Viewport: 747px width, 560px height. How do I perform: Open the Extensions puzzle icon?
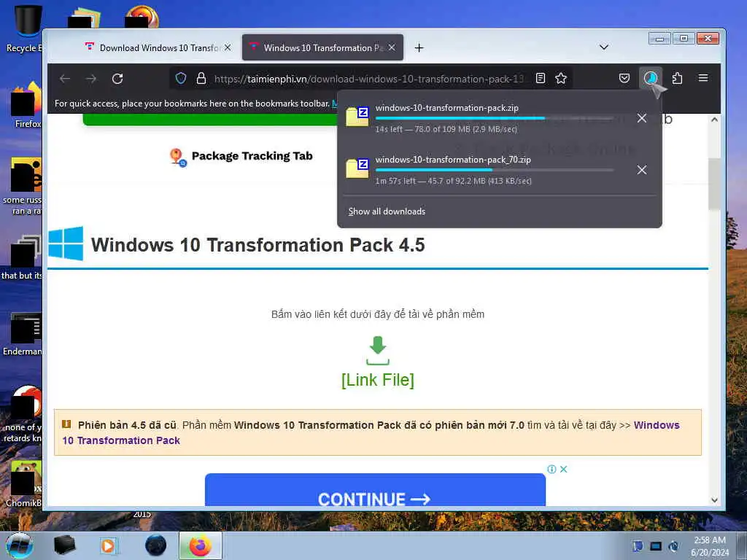pyautogui.click(x=677, y=78)
